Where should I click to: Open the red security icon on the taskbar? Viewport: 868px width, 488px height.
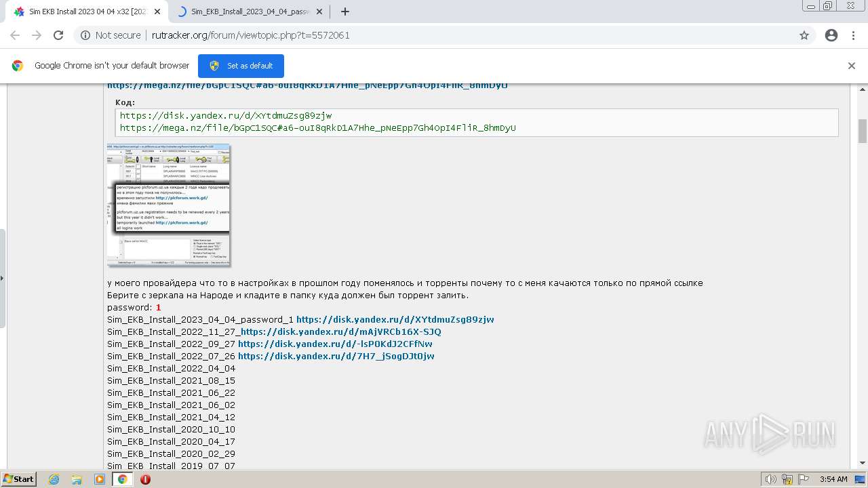(x=145, y=479)
